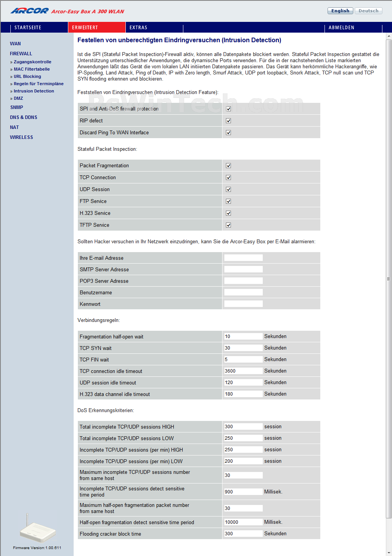This screenshot has height=556, width=392.
Task: Click the Ihre E-mail Adresse input field
Action: [x=243, y=258]
